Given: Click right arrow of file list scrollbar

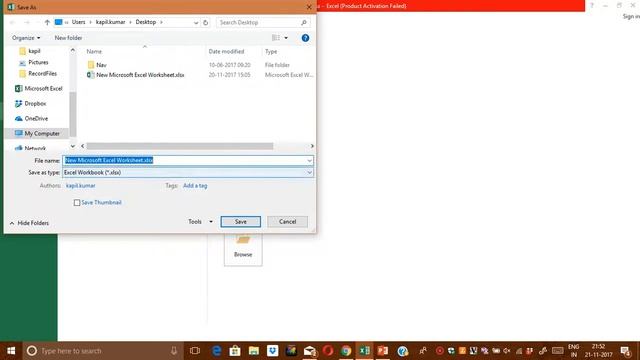Looking at the screenshot, I should pos(312,146).
